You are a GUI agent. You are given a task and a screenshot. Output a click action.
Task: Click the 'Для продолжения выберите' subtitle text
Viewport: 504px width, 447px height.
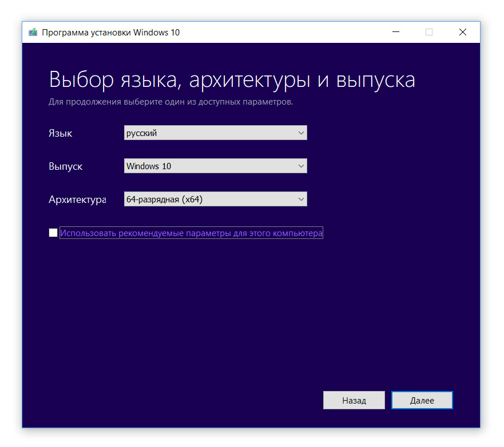pyautogui.click(x=170, y=102)
